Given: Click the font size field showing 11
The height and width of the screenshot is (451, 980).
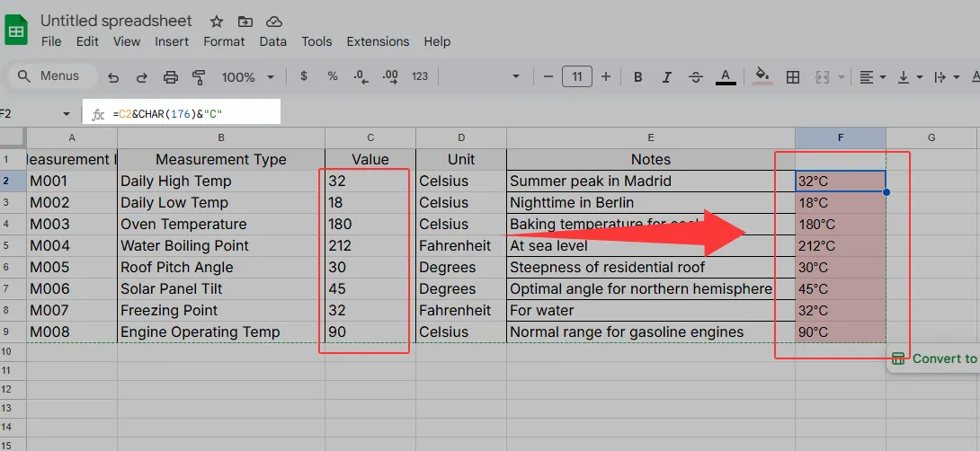Looking at the screenshot, I should coord(576,77).
